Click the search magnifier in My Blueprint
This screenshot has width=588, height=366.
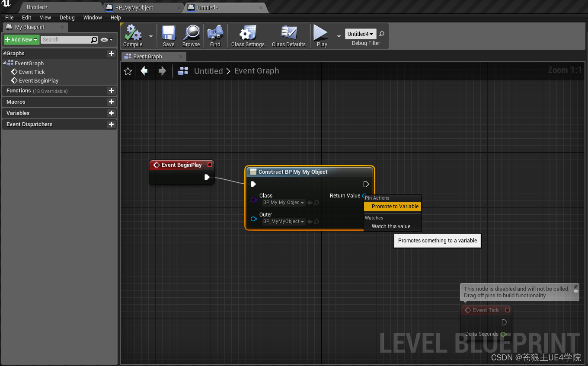click(94, 40)
